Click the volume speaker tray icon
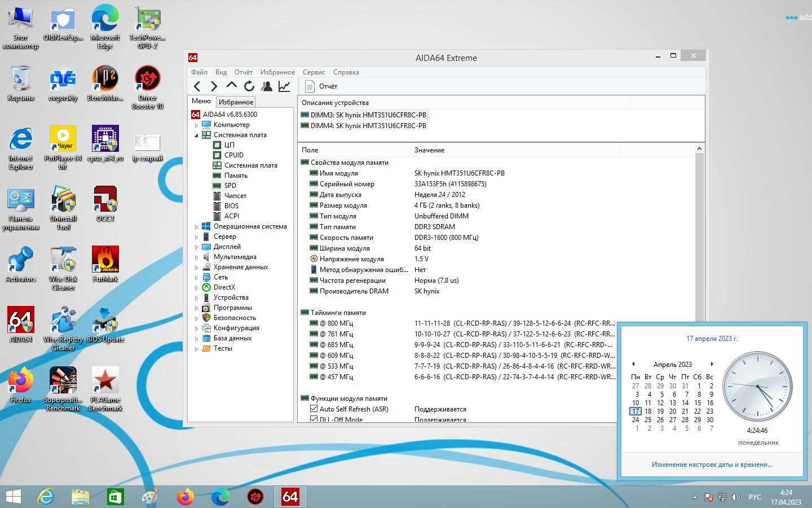Screen dimensions: 812x508 (735, 497)
